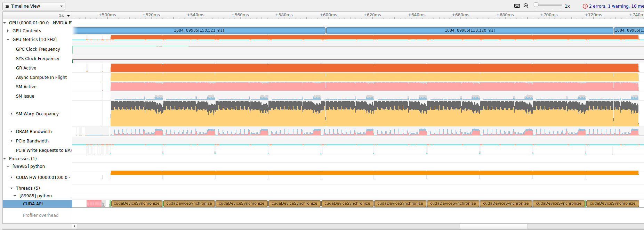Image resolution: width=644 pixels, height=230 pixels.
Task: Click the red error alert icon
Action: tap(585, 6)
